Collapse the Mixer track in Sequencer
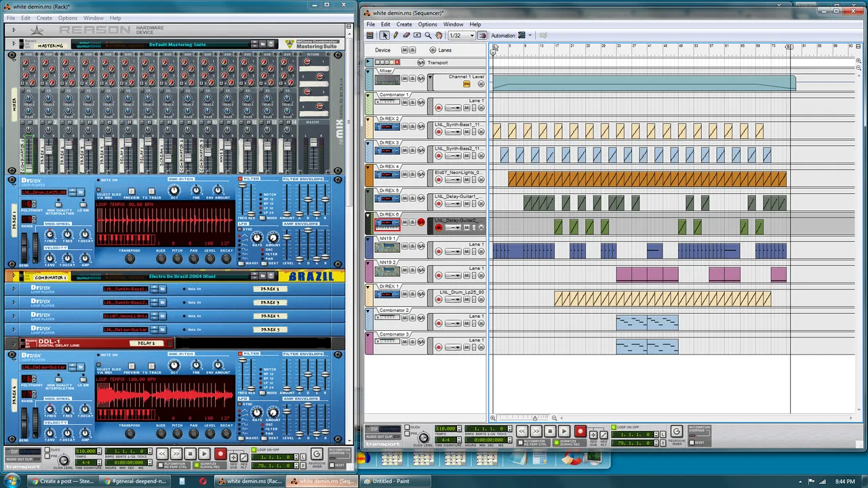The image size is (868, 488). 369,70
